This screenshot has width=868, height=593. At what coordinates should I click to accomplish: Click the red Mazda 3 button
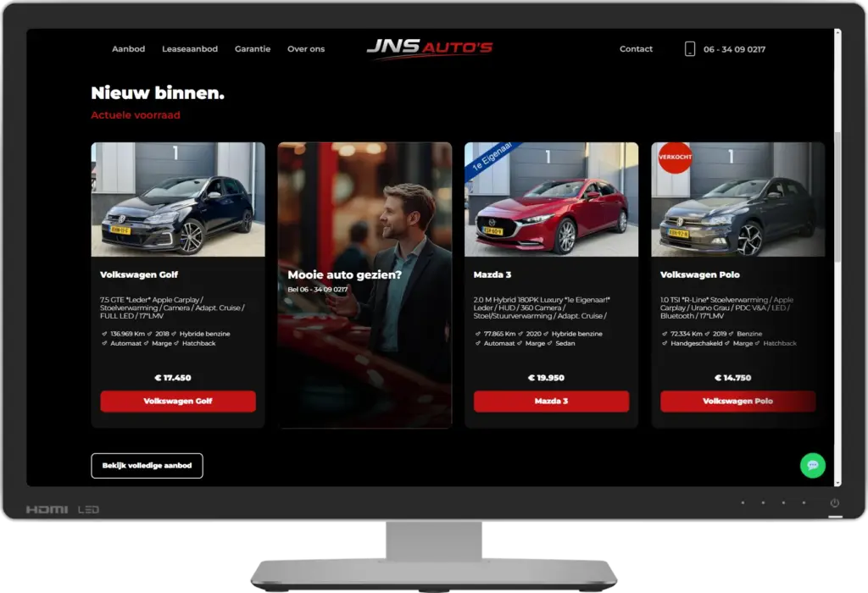click(x=551, y=401)
